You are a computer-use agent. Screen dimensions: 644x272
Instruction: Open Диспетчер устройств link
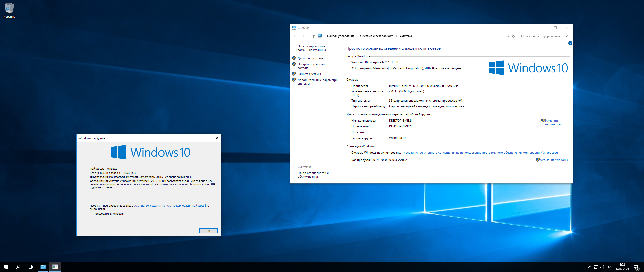pos(312,58)
